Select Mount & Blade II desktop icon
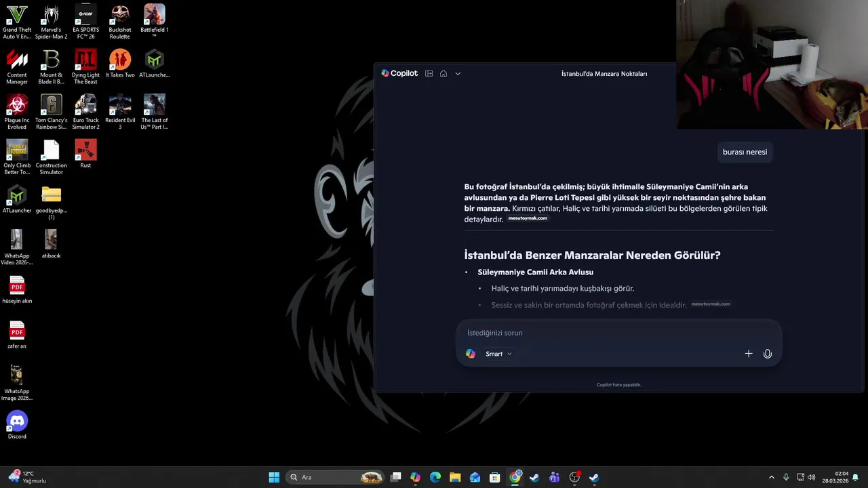 coord(52,67)
